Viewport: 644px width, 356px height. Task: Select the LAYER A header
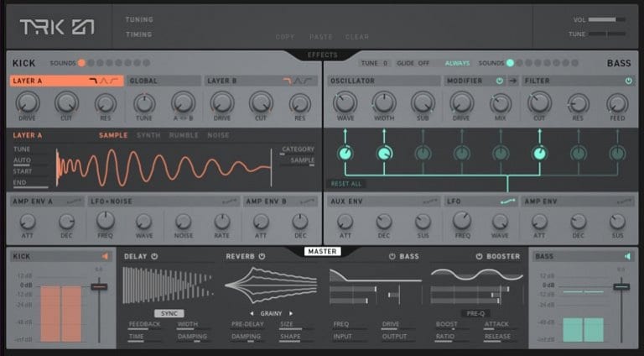pyautogui.click(x=66, y=81)
